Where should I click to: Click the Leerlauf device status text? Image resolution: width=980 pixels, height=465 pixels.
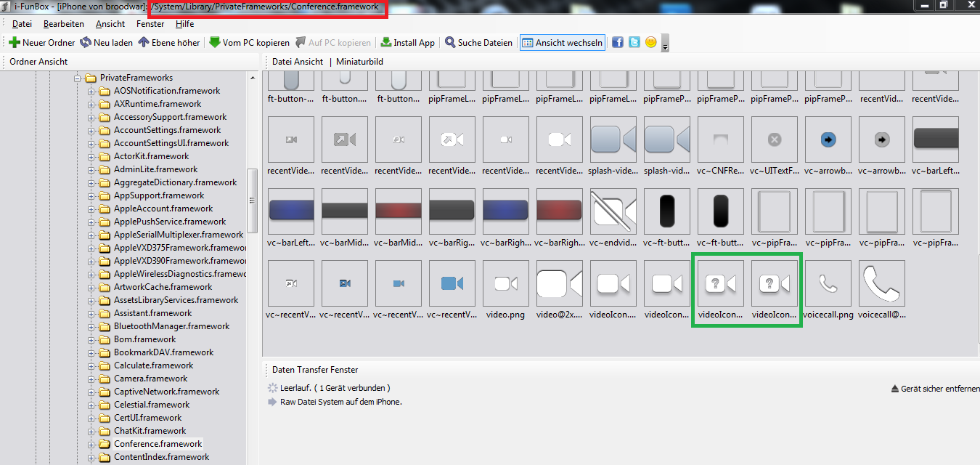click(x=335, y=388)
